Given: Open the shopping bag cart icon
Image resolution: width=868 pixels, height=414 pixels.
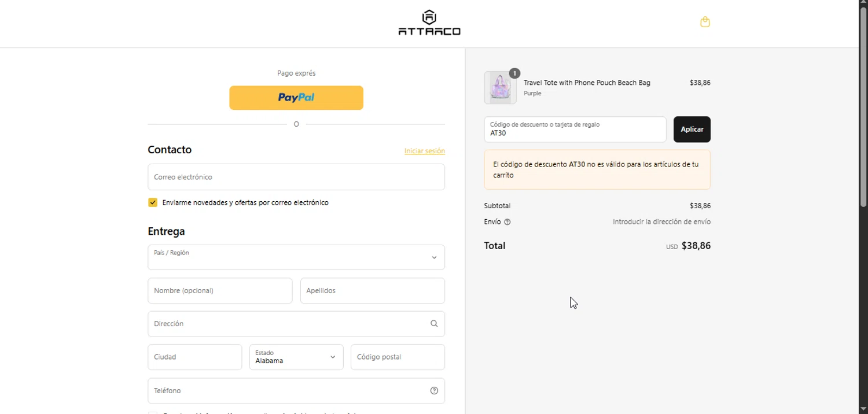Looking at the screenshot, I should click(x=705, y=22).
